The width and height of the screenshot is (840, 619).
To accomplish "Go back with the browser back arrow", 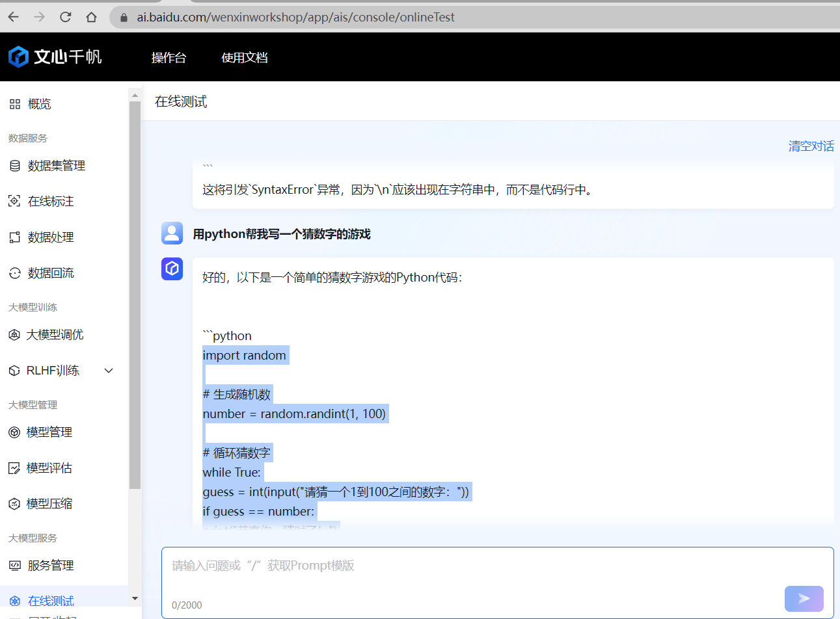I will click(x=14, y=17).
